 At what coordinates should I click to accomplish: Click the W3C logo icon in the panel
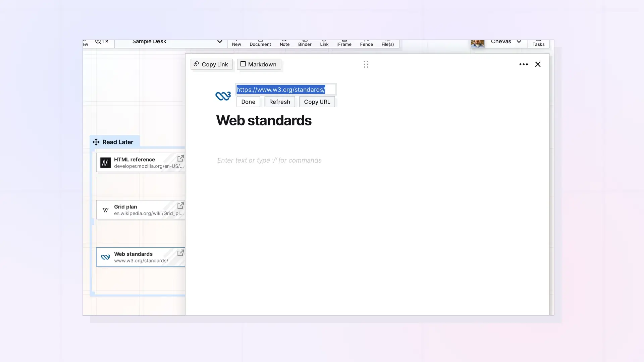tap(223, 96)
